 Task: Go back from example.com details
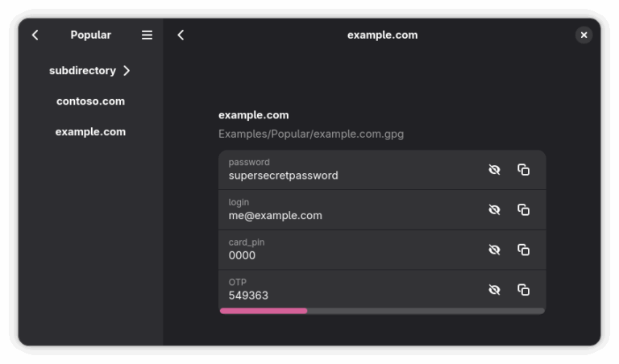click(x=181, y=35)
